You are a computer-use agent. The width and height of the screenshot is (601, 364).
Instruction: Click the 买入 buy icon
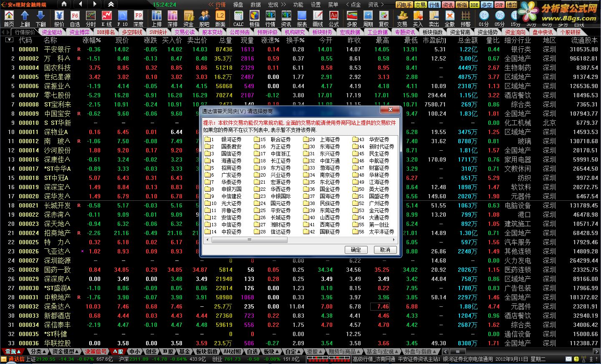[418, 19]
